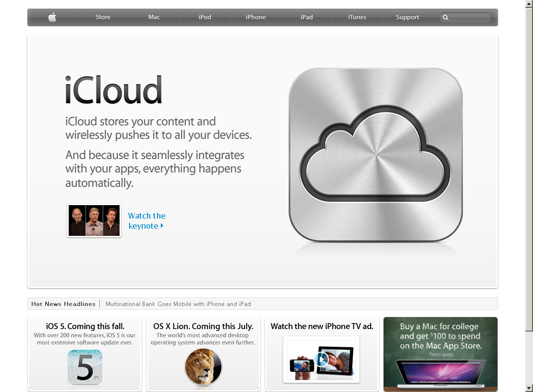The image size is (533, 392).
Task: Click the magnifying glass search icon
Action: 446,18
